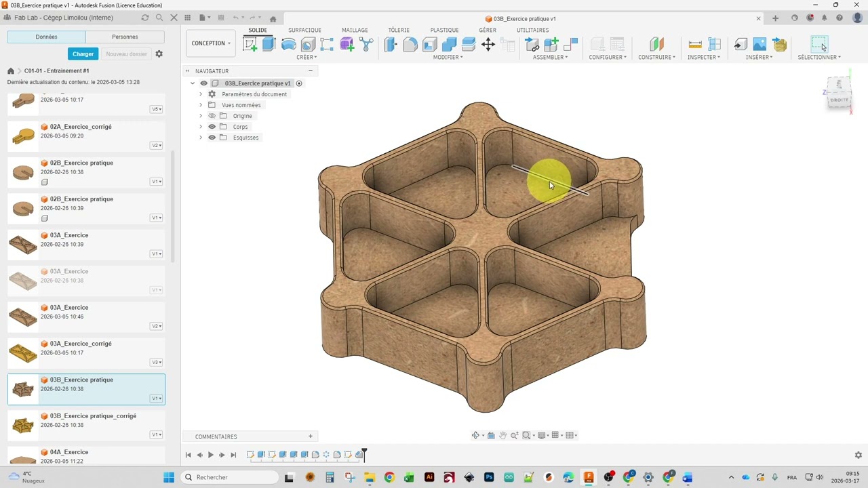Open File Explorer from the taskbar
The image size is (868, 488).
click(x=370, y=477)
